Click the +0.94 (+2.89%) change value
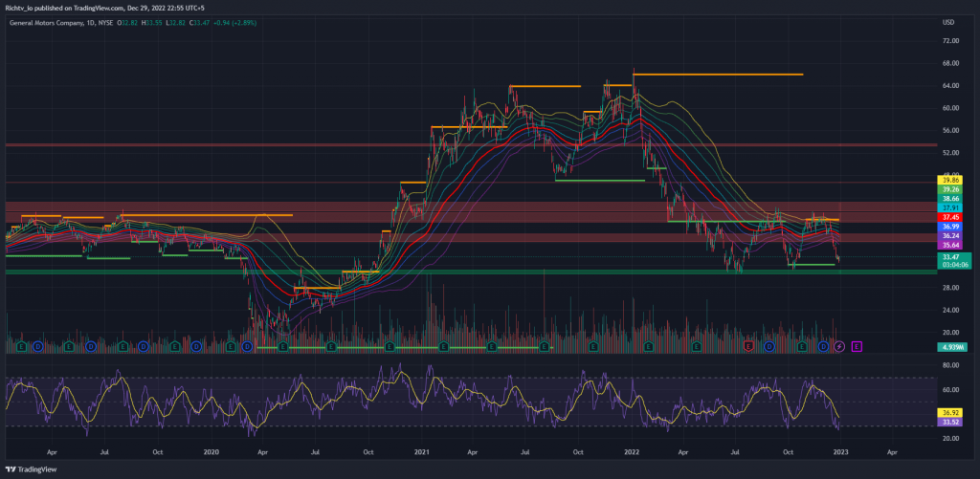 (235, 23)
